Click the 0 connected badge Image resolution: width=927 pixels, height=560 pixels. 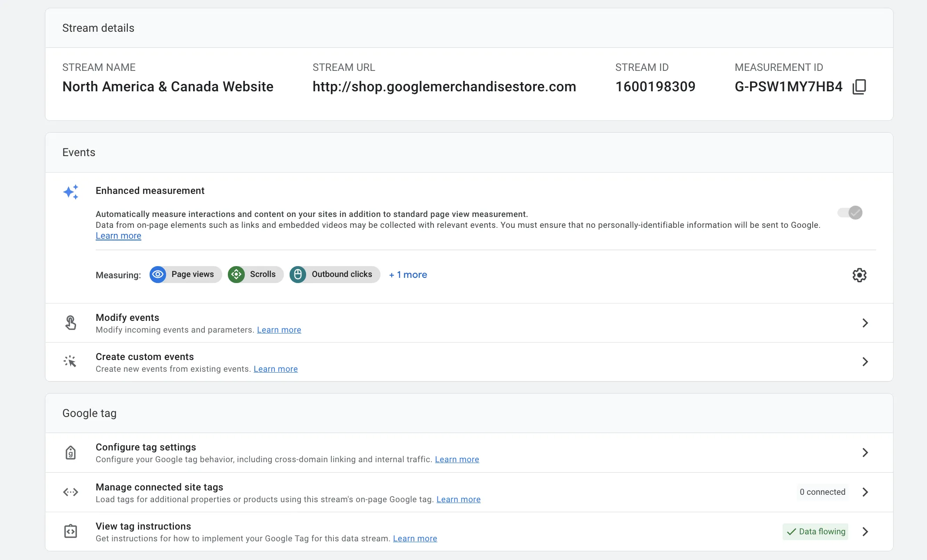click(x=822, y=492)
